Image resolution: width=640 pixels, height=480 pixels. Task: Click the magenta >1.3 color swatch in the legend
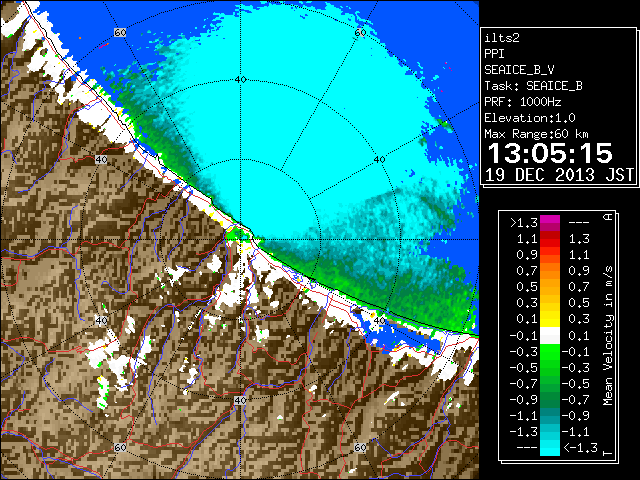[x=550, y=223]
